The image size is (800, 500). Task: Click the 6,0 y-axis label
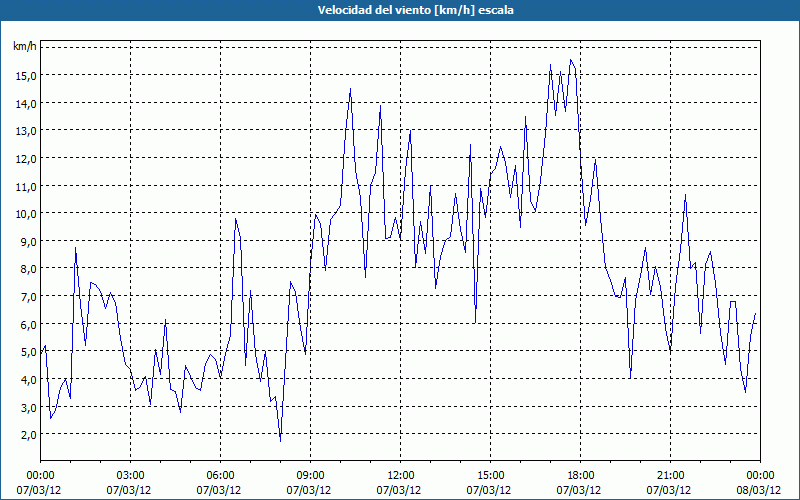(29, 325)
